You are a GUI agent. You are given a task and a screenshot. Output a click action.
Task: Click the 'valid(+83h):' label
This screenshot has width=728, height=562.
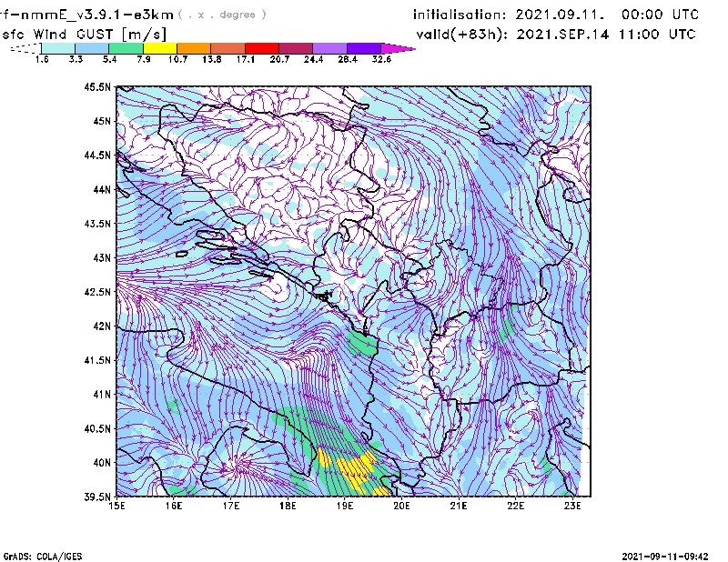[462, 35]
